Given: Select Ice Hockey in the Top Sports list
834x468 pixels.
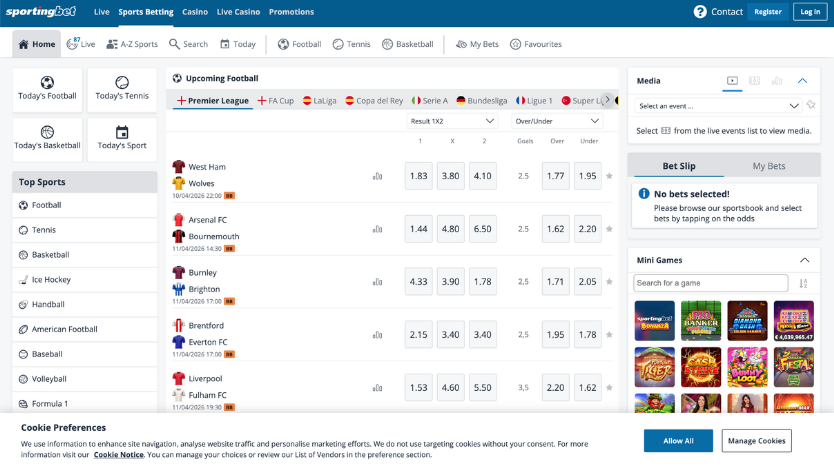Looking at the screenshot, I should click(x=85, y=280).
